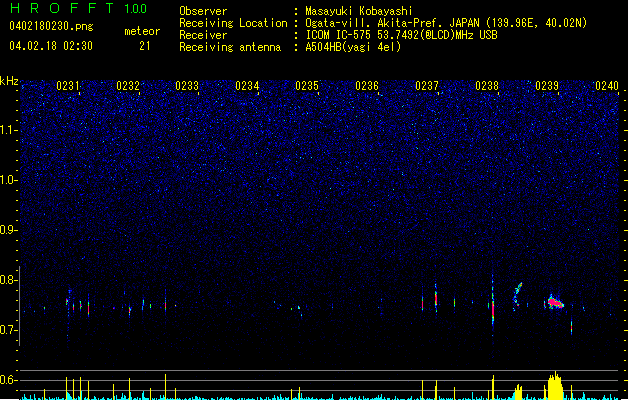Click the 0233 time marker

coord(187,86)
